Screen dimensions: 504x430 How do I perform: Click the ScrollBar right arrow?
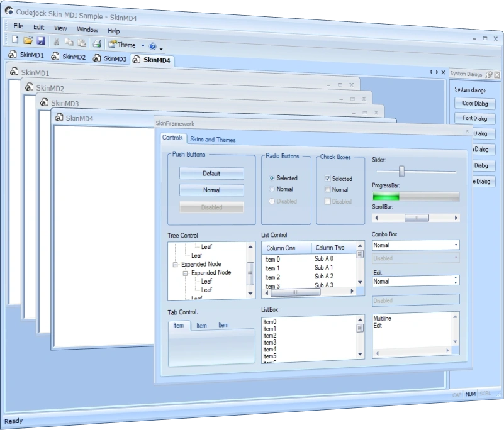click(x=456, y=218)
